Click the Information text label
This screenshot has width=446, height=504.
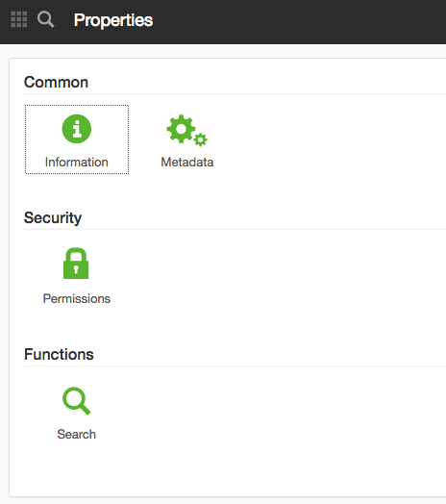tap(77, 162)
